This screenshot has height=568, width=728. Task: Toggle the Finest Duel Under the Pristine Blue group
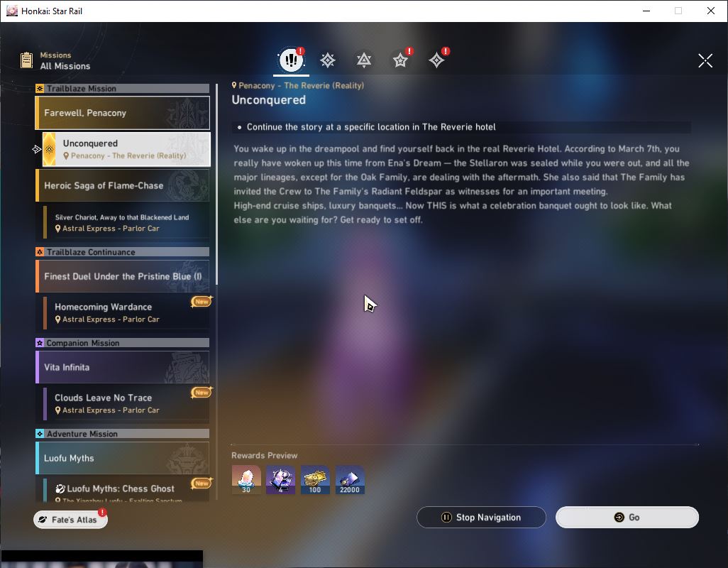pos(123,276)
